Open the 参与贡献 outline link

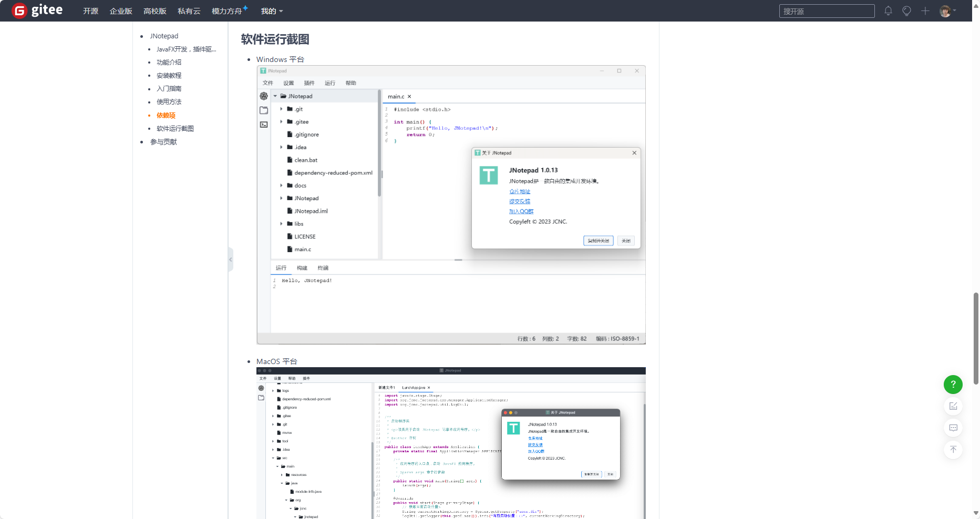163,142
